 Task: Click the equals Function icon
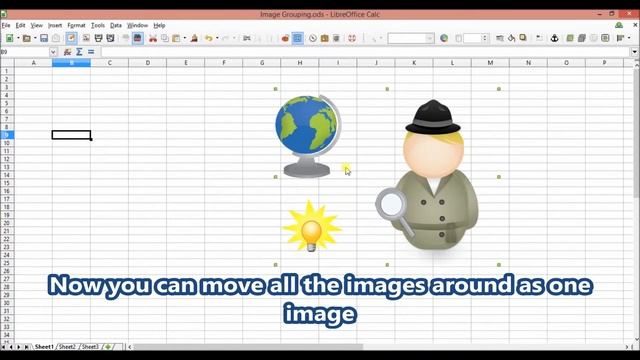pyautogui.click(x=91, y=52)
